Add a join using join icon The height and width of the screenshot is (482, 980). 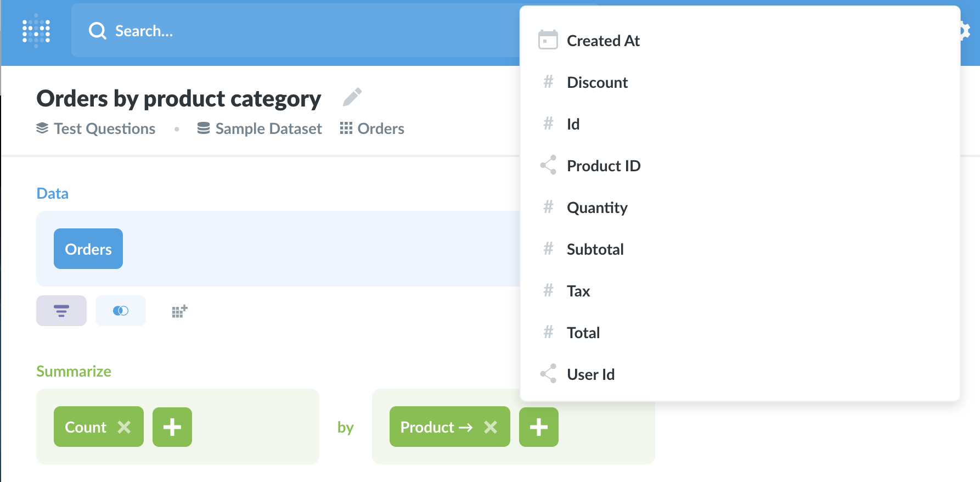pyautogui.click(x=121, y=311)
